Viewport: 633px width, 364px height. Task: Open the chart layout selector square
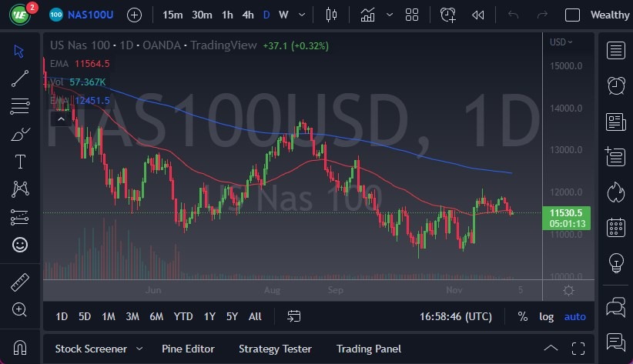tap(572, 15)
